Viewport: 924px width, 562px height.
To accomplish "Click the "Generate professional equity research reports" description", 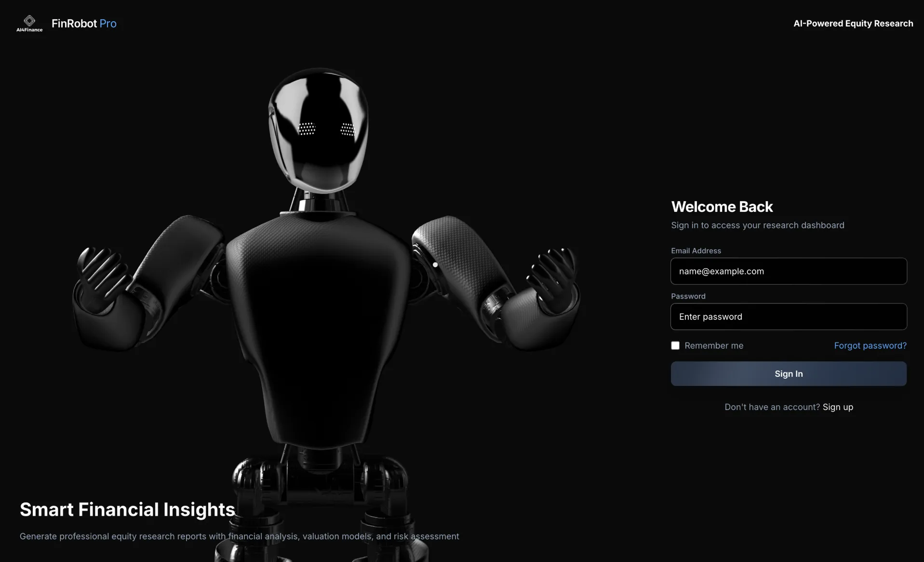I will click(239, 536).
